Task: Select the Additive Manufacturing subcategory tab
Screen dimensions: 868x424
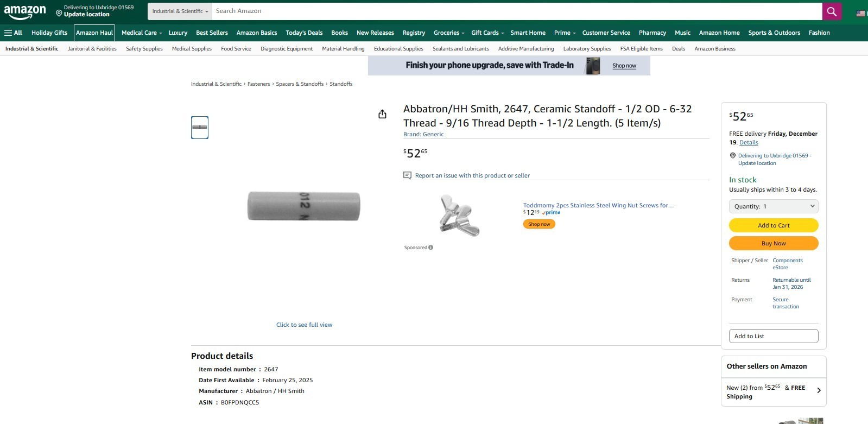Action: (526, 49)
